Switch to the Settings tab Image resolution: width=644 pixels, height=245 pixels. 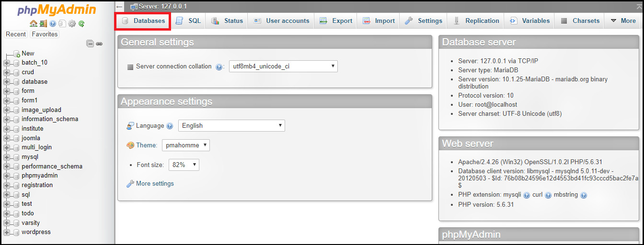click(424, 21)
